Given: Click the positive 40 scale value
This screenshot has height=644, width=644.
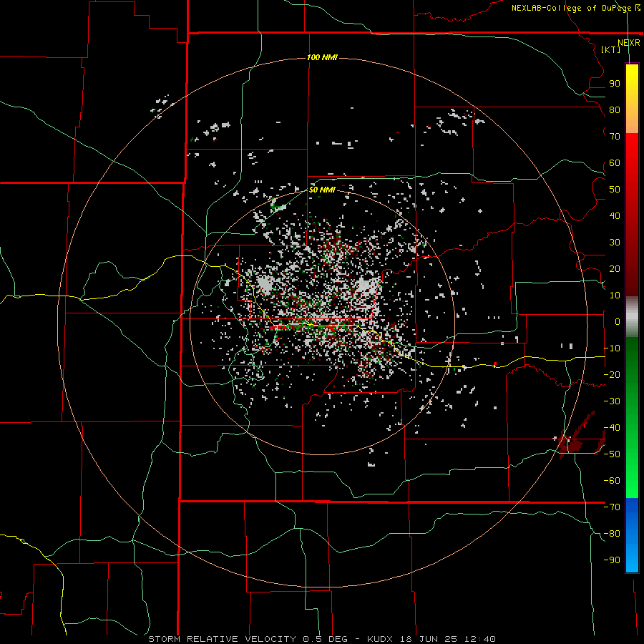Looking at the screenshot, I should click(x=615, y=216).
